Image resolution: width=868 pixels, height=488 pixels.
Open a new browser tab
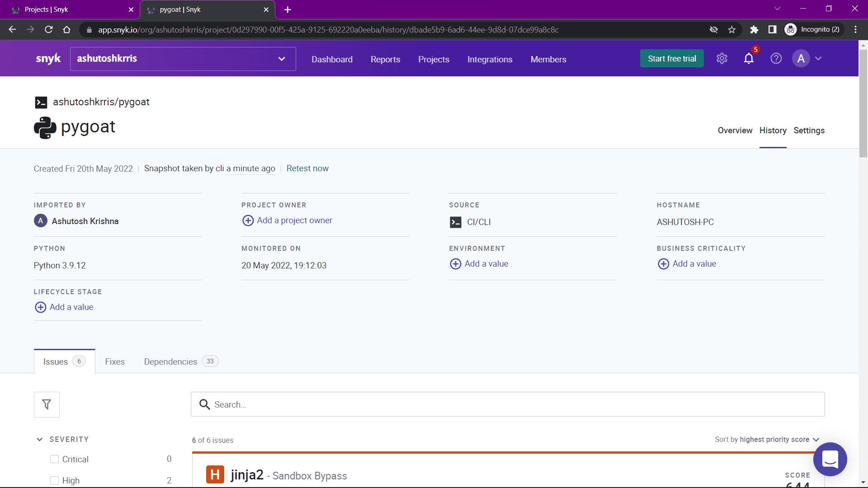tap(288, 9)
